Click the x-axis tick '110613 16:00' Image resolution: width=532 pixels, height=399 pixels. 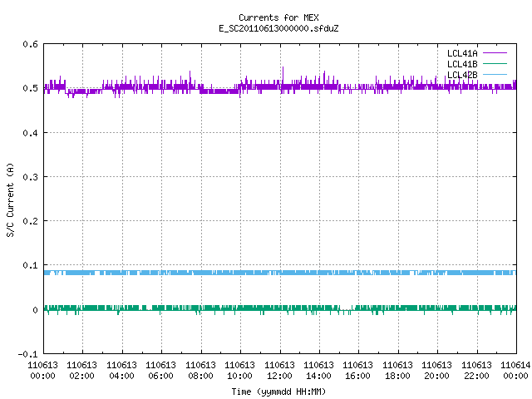pos(358,371)
